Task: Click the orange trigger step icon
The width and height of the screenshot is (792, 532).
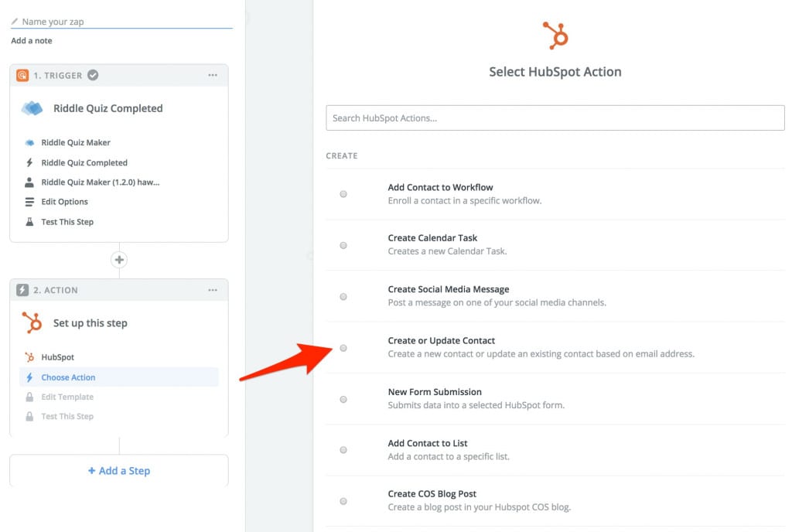Action: (22, 75)
